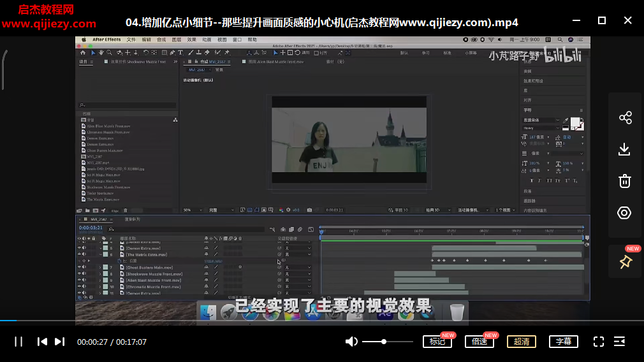
Task: Select the Brush tool
Action: (191, 52)
